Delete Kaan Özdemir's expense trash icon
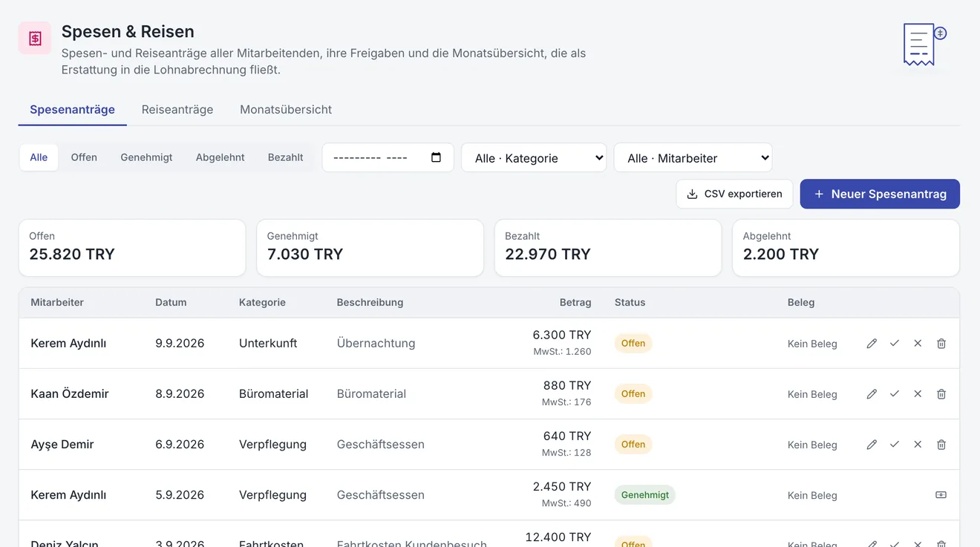 (941, 394)
